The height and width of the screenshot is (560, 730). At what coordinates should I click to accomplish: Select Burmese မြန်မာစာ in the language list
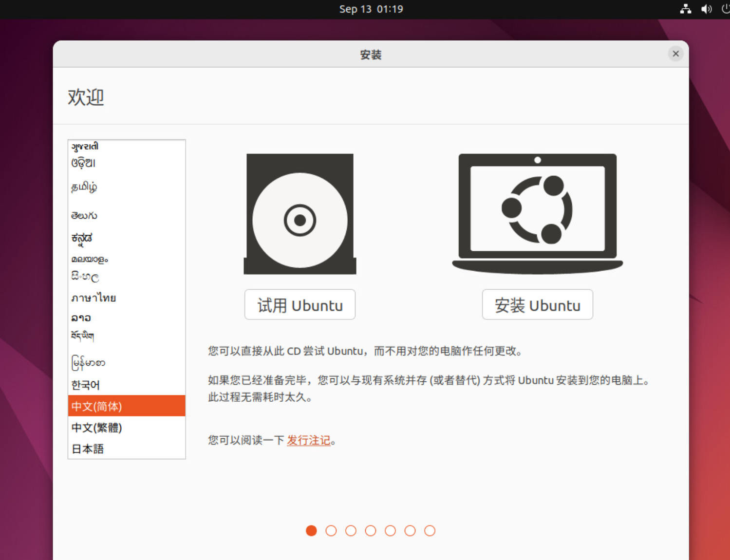pos(127,362)
